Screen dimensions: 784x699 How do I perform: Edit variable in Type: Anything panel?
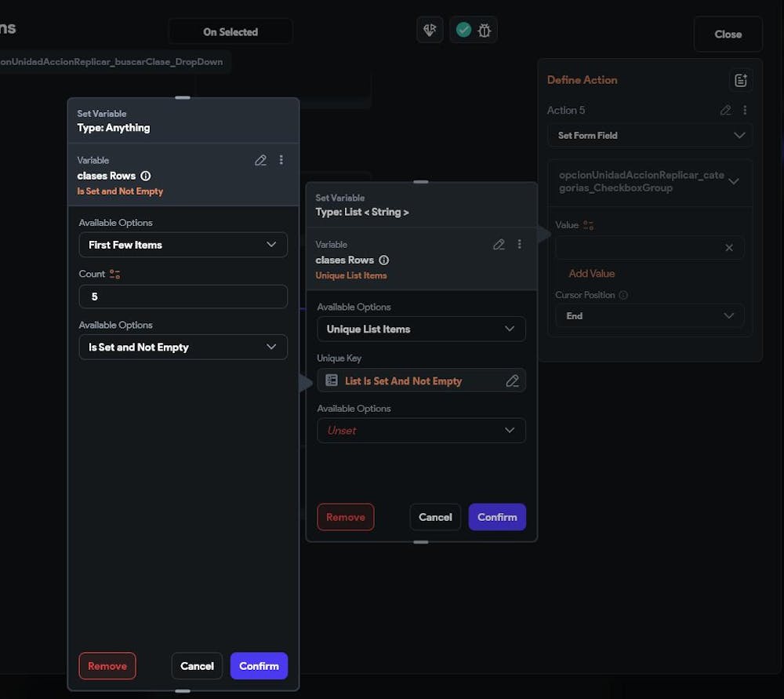click(260, 160)
